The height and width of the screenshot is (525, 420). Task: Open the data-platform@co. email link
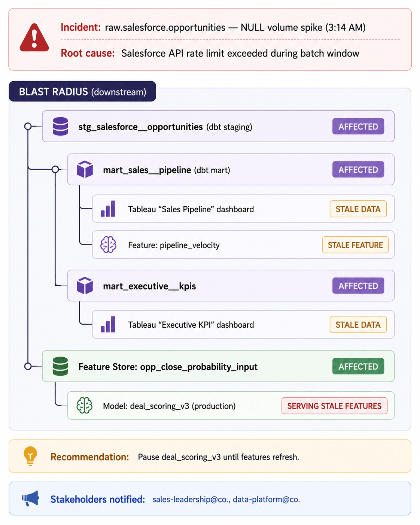(x=266, y=499)
